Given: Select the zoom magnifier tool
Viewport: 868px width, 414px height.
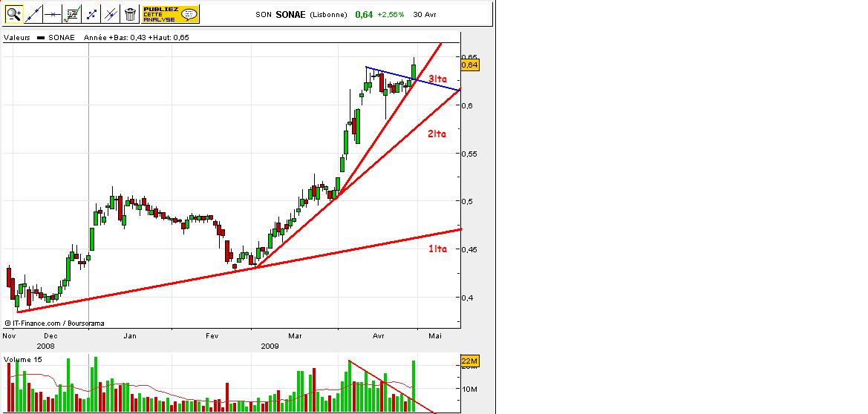Looking at the screenshot, I should [14, 14].
